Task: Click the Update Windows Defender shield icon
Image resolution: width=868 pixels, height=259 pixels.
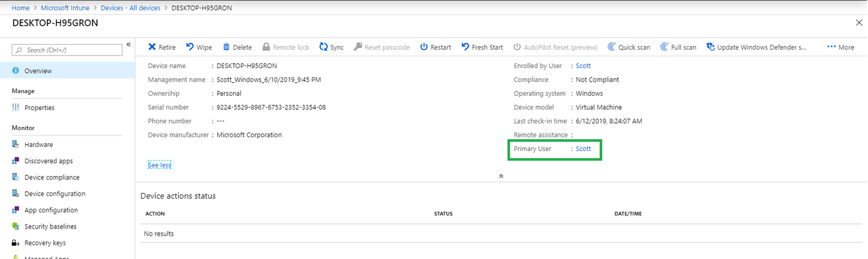Action: pos(710,47)
